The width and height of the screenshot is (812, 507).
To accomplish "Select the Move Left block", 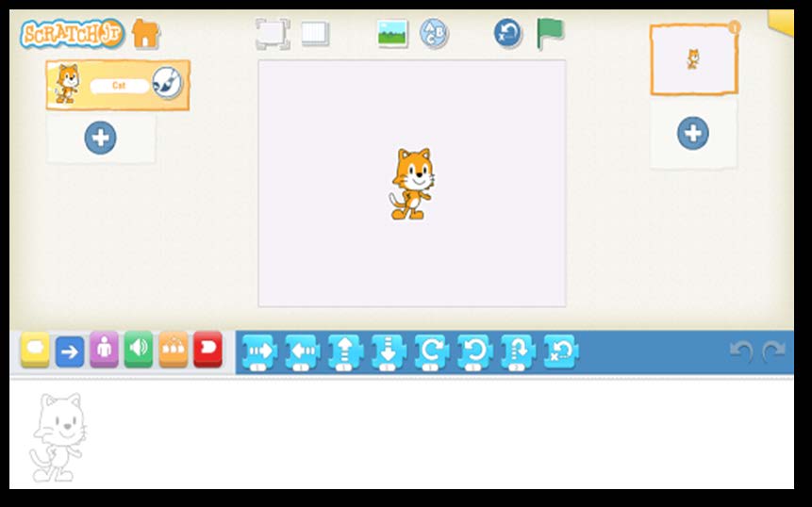I will 303,352.
